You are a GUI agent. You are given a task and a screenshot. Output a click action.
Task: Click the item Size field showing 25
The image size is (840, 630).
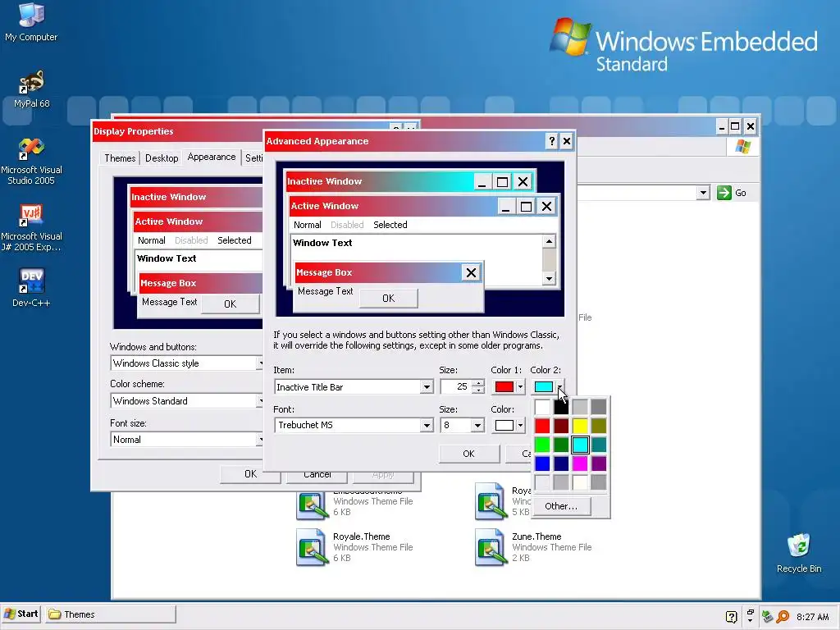[x=456, y=387]
